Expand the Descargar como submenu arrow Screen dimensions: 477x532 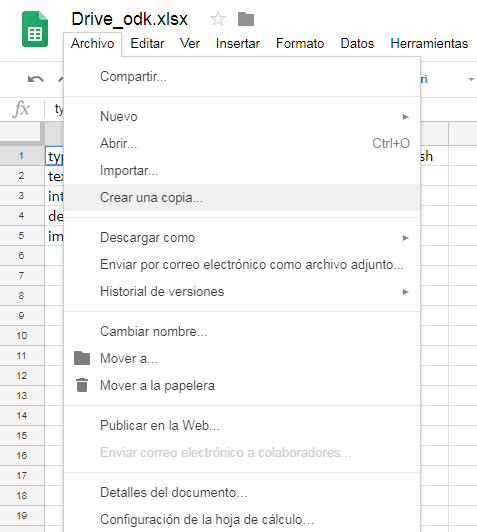[x=405, y=238]
